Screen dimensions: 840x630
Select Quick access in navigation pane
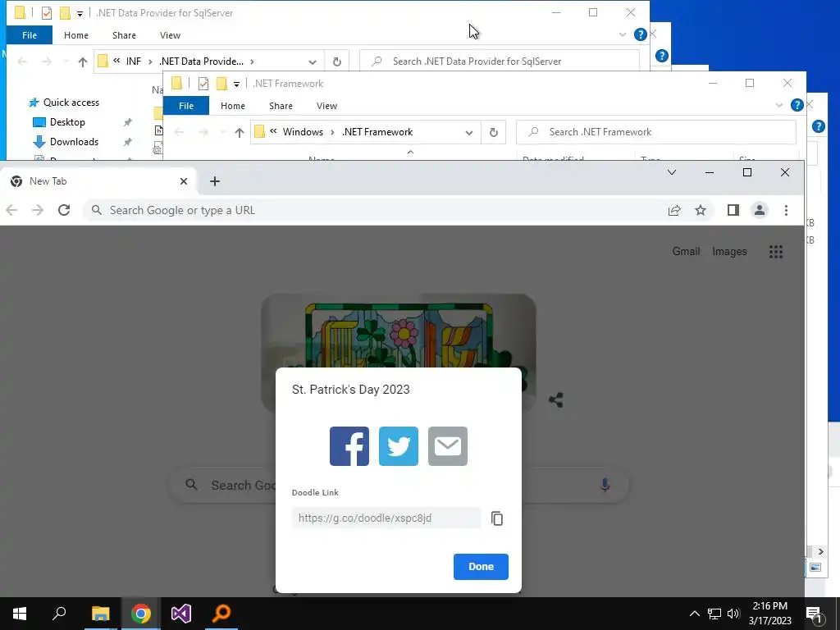pyautogui.click(x=71, y=103)
